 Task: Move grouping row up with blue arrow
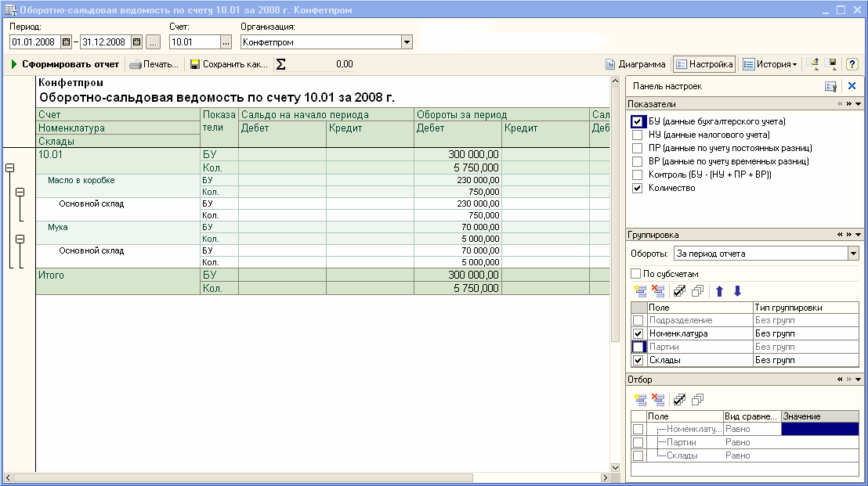pyautogui.click(x=720, y=291)
